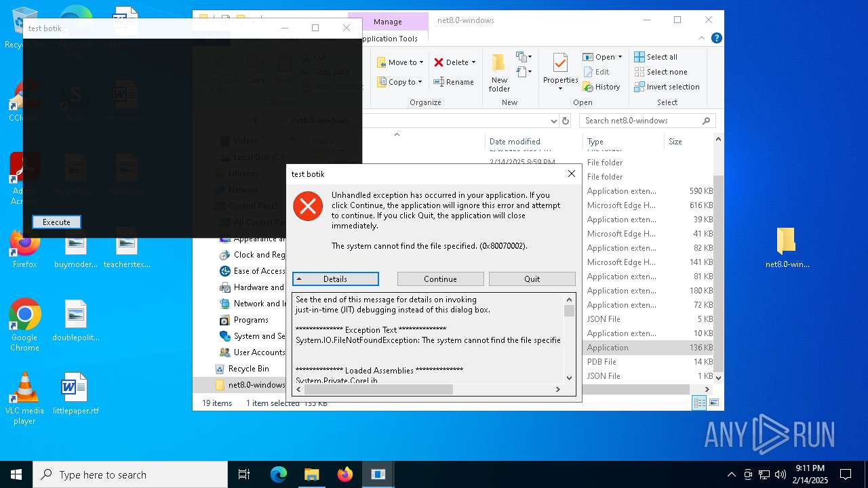868x488 pixels.
Task: Open volume control in system tray
Action: pos(781,474)
